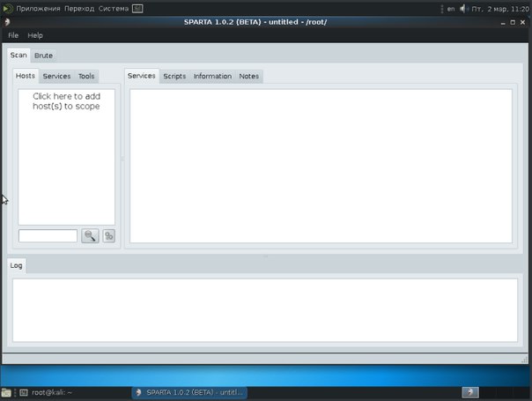532x401 pixels.
Task: Click the workspace switcher at bottom right
Action: [471, 392]
